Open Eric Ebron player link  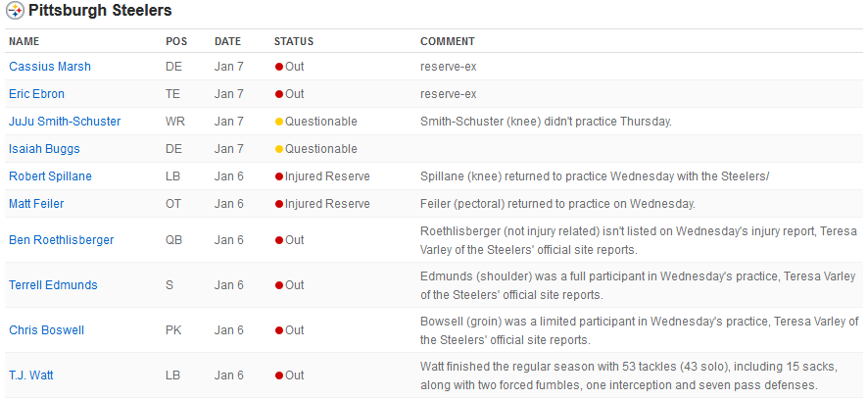point(36,94)
